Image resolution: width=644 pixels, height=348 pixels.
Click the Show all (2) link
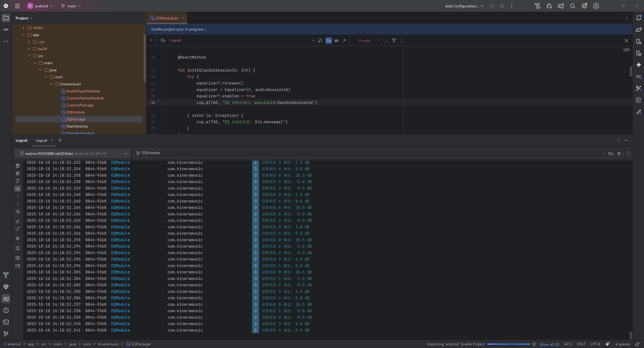coord(549,344)
